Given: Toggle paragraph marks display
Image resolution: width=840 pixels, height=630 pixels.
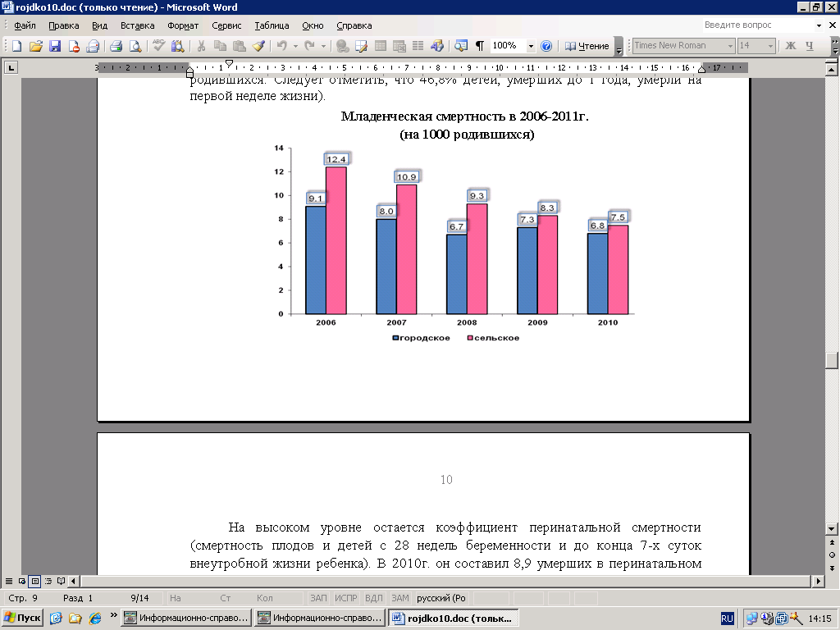Looking at the screenshot, I should tap(480, 46).
